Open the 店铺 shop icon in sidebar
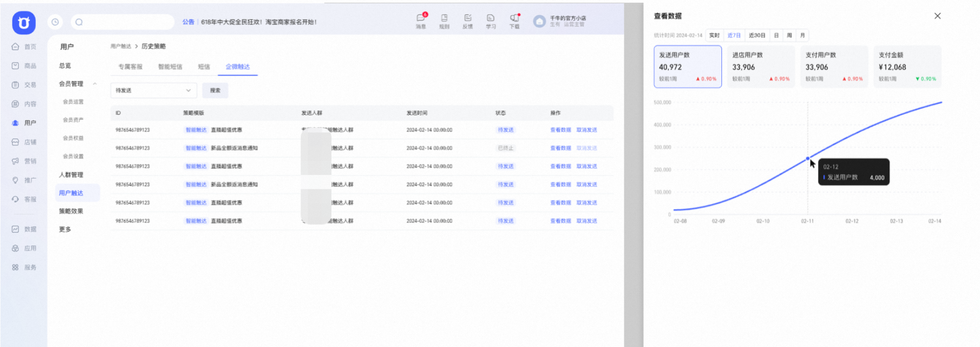Viewport: 980px width, 347px height. click(16, 142)
